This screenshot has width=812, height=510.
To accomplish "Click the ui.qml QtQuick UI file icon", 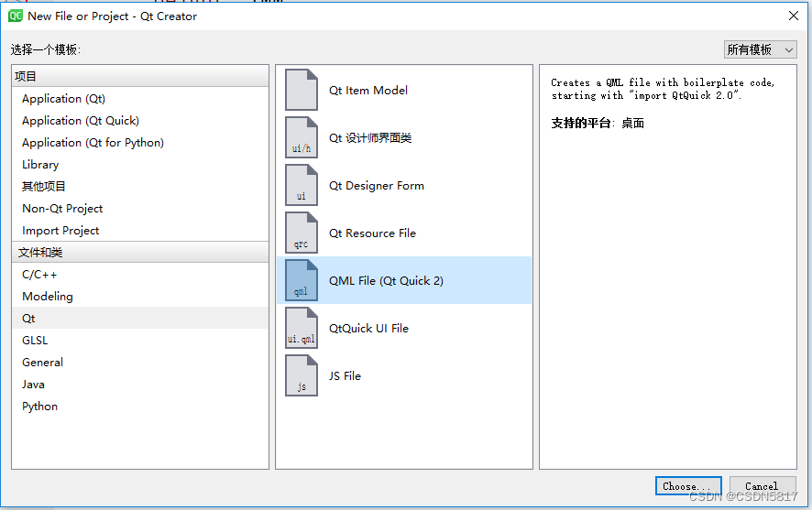I will [302, 328].
